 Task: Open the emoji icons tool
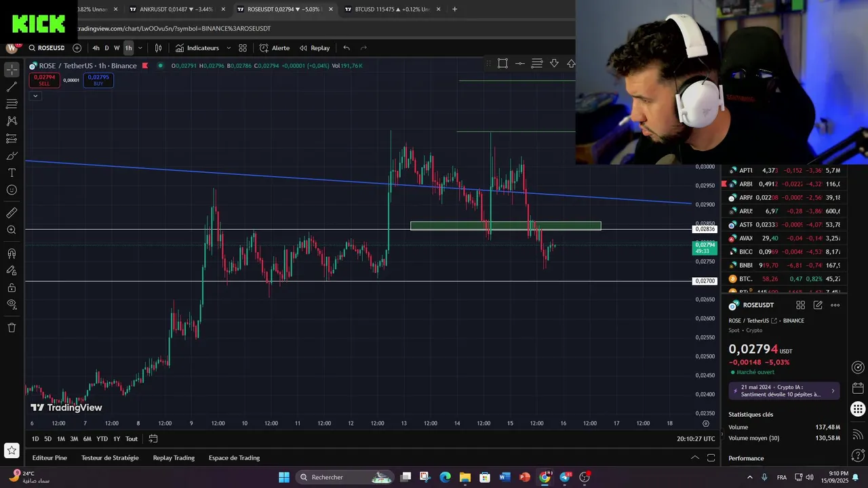coord(12,190)
